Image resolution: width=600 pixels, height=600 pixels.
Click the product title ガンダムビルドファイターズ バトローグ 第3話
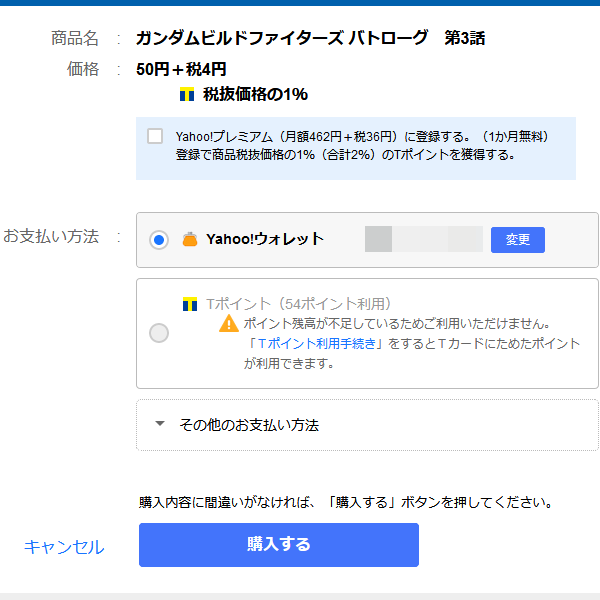pos(310,38)
